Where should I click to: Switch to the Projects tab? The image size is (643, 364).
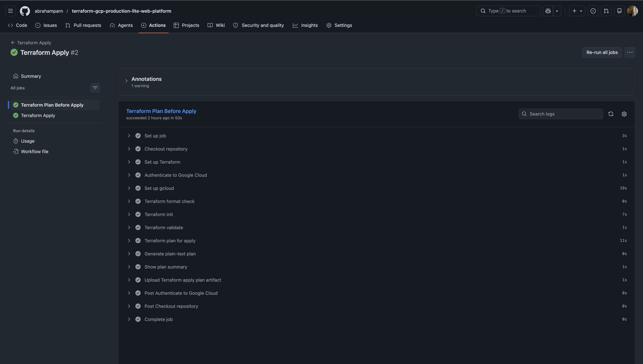click(x=186, y=25)
